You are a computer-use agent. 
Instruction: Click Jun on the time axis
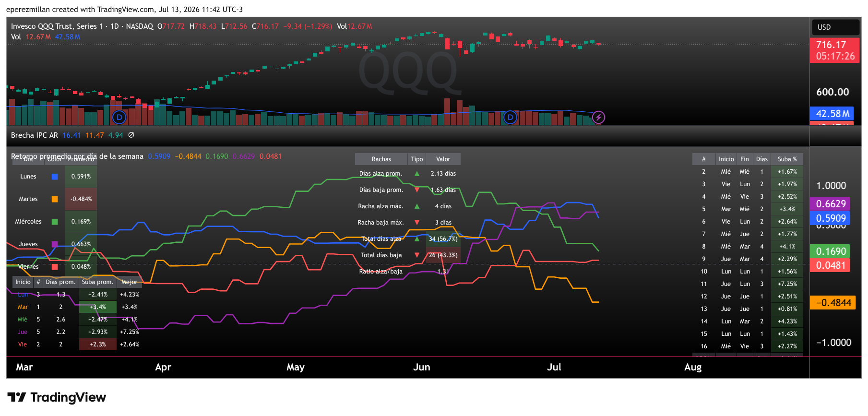coord(422,368)
